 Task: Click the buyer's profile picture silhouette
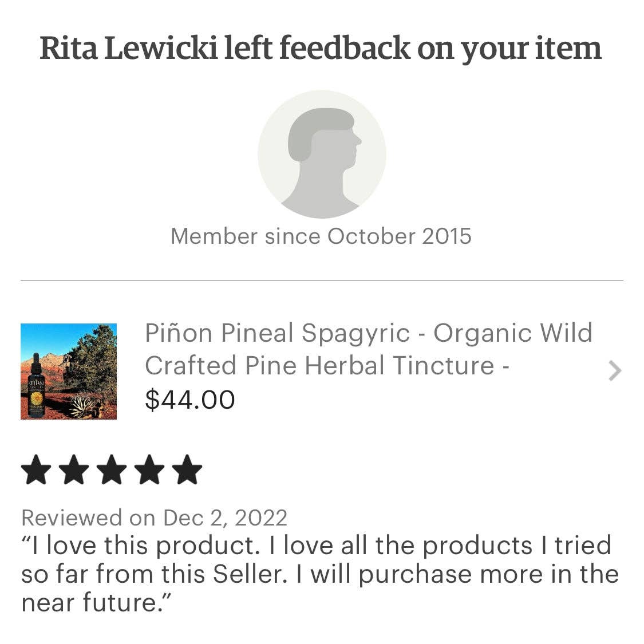point(322,153)
